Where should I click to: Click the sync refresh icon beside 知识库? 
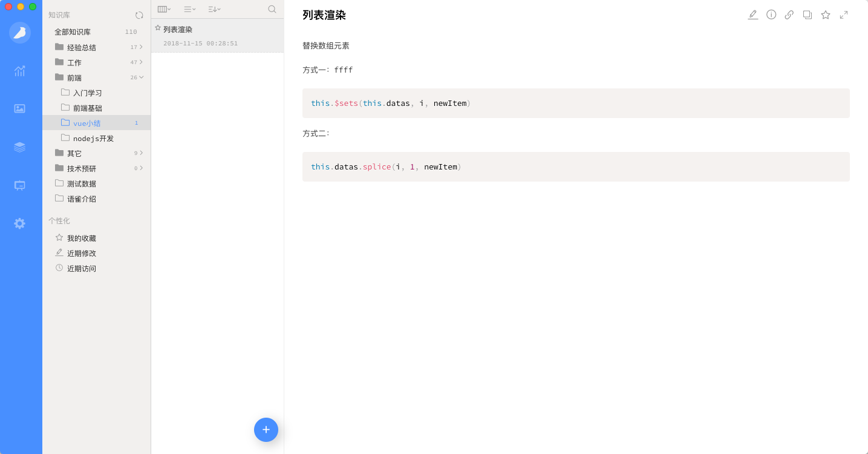click(x=139, y=15)
